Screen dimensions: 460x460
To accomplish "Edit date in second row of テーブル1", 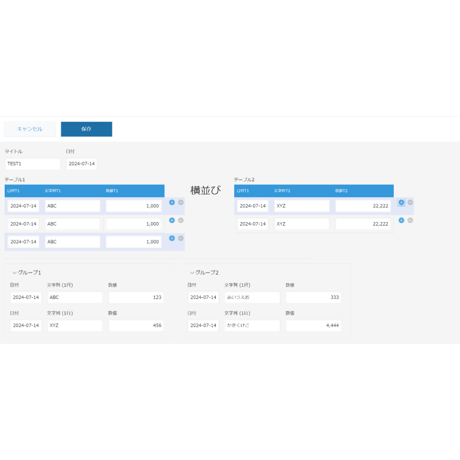I will pyautogui.click(x=23, y=224).
